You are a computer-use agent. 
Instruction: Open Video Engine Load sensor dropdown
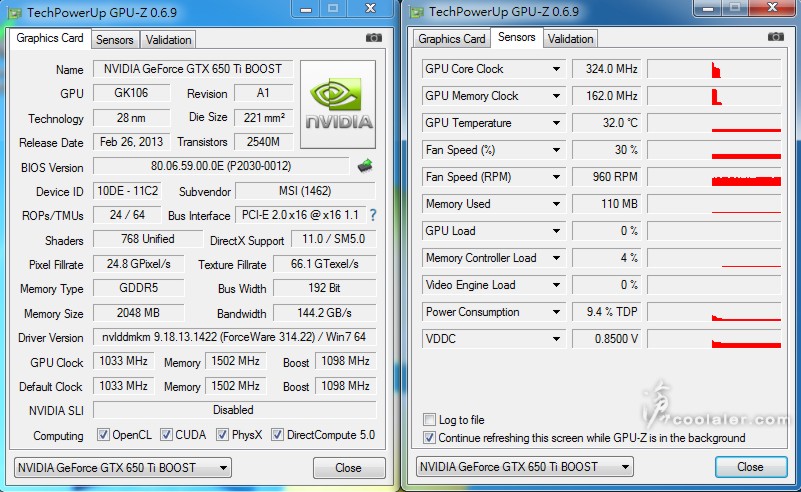[x=556, y=285]
